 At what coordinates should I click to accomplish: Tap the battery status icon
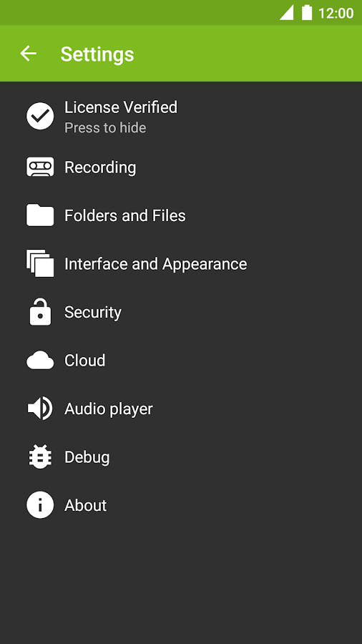click(307, 12)
